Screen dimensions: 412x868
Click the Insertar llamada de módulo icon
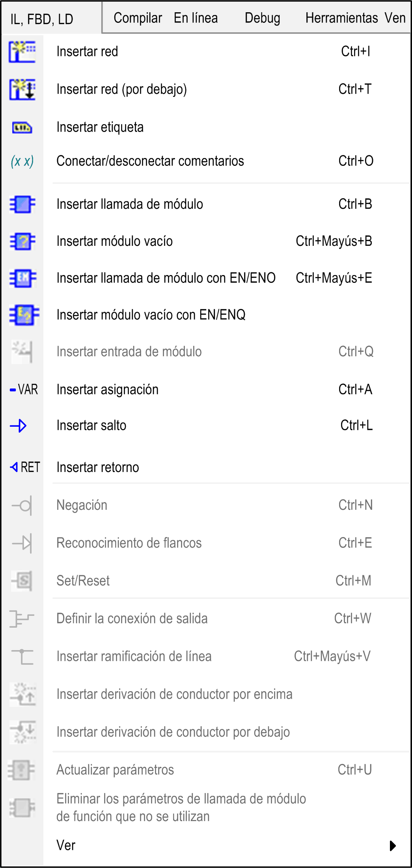point(22,204)
